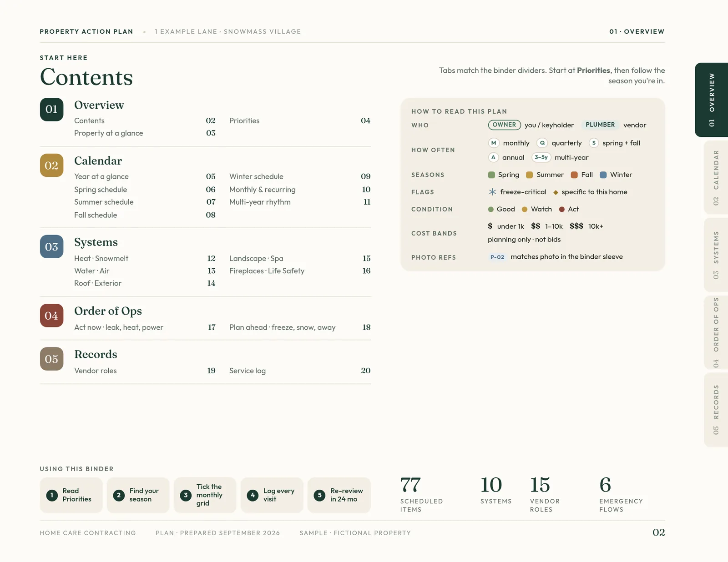Image resolution: width=728 pixels, height=562 pixels.
Task: Click the yellow Summer season swatch
Action: tap(529, 175)
